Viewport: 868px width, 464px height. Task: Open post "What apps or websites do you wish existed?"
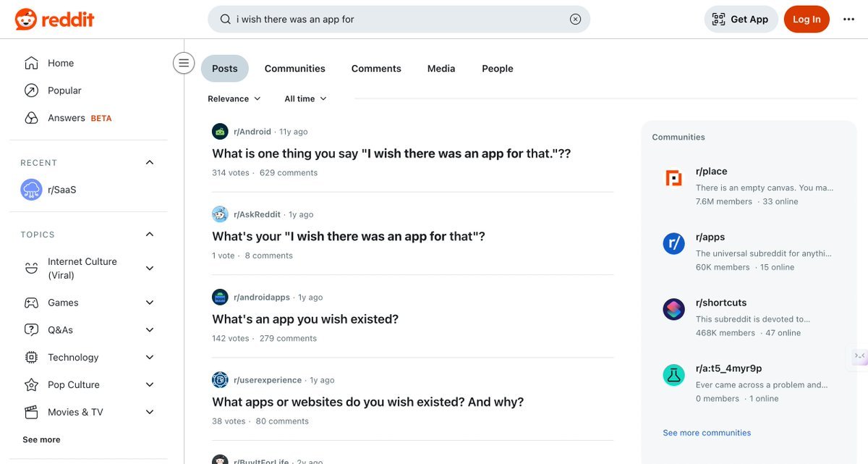click(x=368, y=402)
